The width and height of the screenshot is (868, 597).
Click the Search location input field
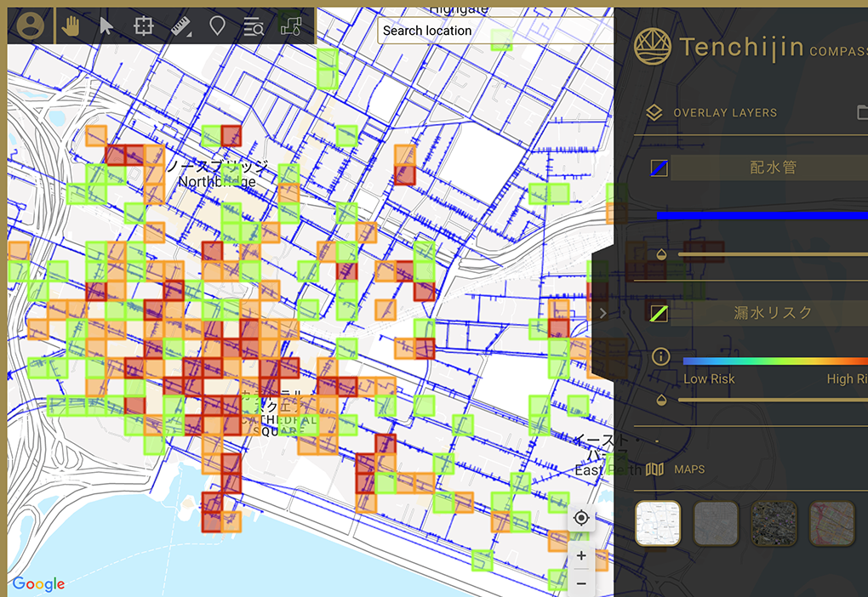point(494,31)
